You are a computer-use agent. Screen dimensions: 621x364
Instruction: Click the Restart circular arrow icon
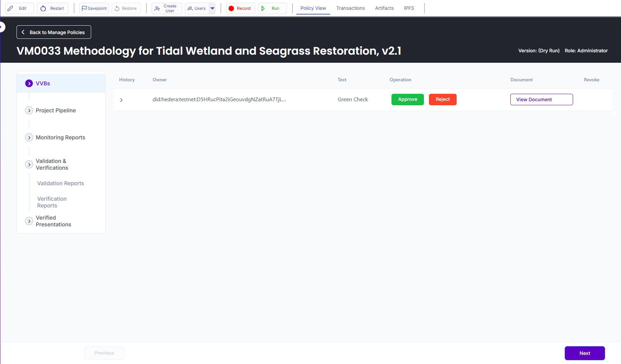pyautogui.click(x=43, y=8)
